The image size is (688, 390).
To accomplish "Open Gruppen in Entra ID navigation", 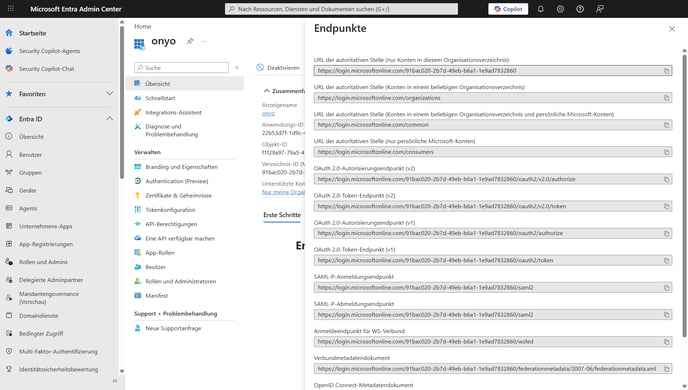I will pos(30,173).
